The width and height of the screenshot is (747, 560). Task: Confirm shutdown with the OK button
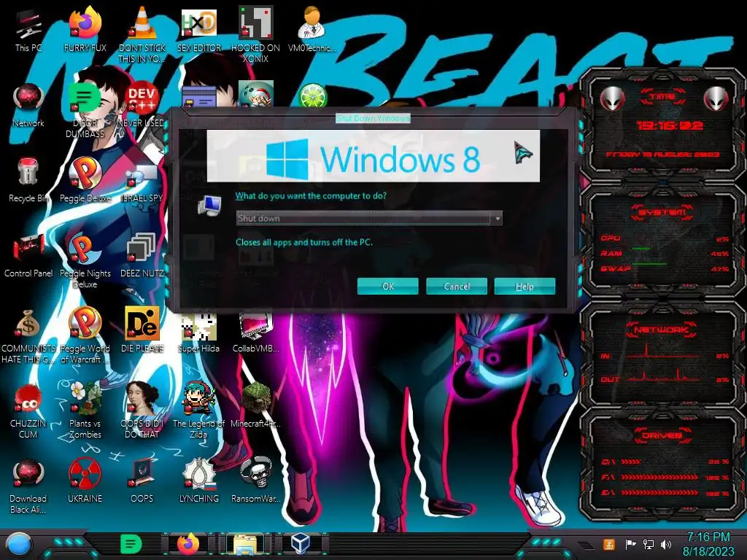point(388,286)
